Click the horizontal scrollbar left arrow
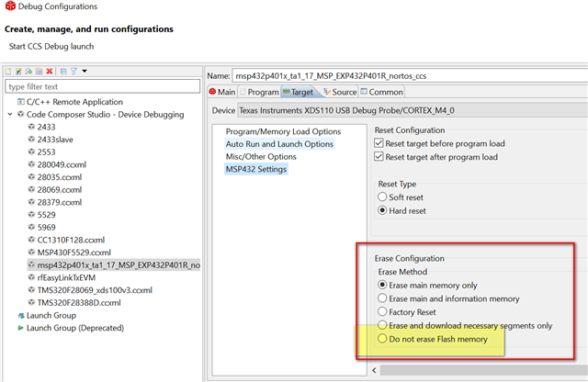The image size is (588, 382). (x=374, y=370)
